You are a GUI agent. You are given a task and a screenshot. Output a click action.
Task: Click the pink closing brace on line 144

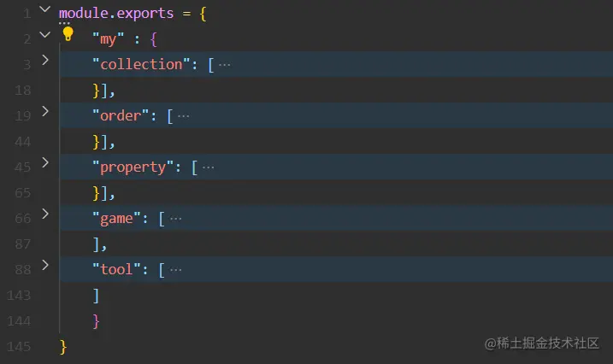point(96,321)
